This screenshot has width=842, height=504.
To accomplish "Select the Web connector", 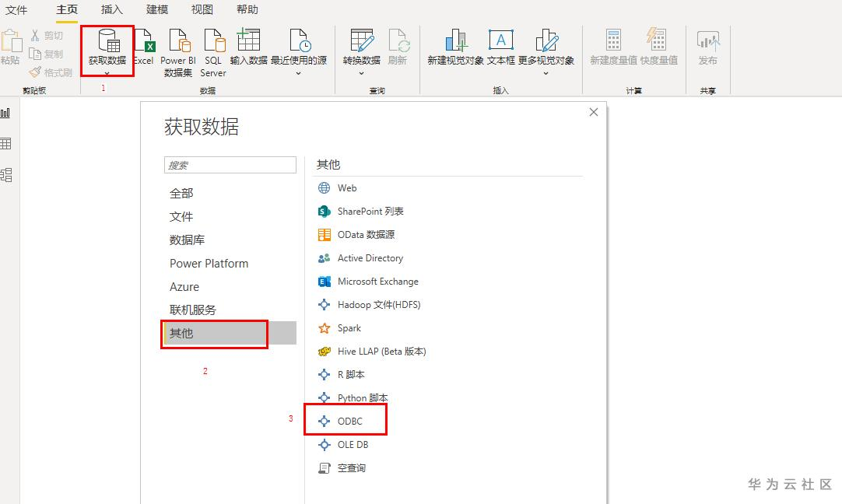I will (337, 188).
